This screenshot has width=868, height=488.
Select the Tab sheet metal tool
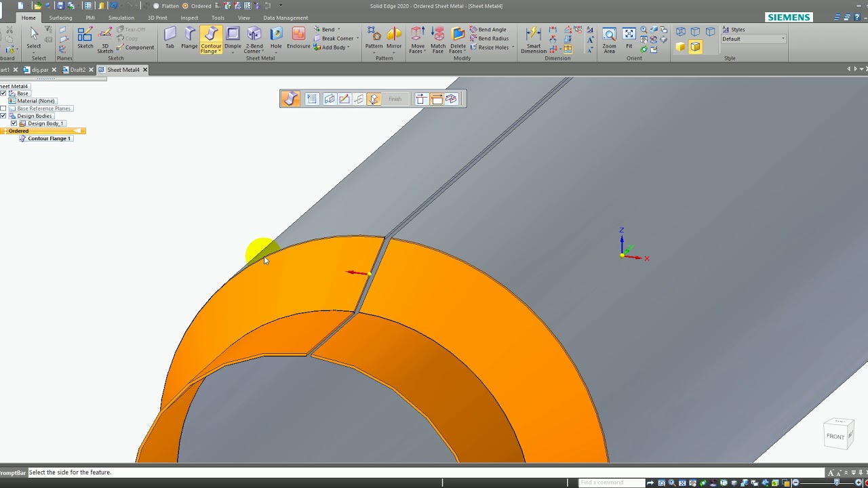tap(170, 38)
